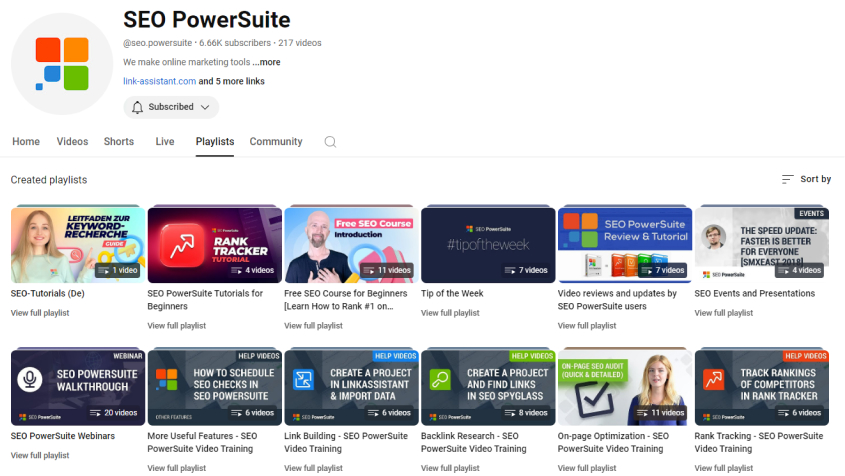Screen dimensions: 845x476
Task: Click the bell icon in the Subscribed button
Action: pyautogui.click(x=137, y=107)
